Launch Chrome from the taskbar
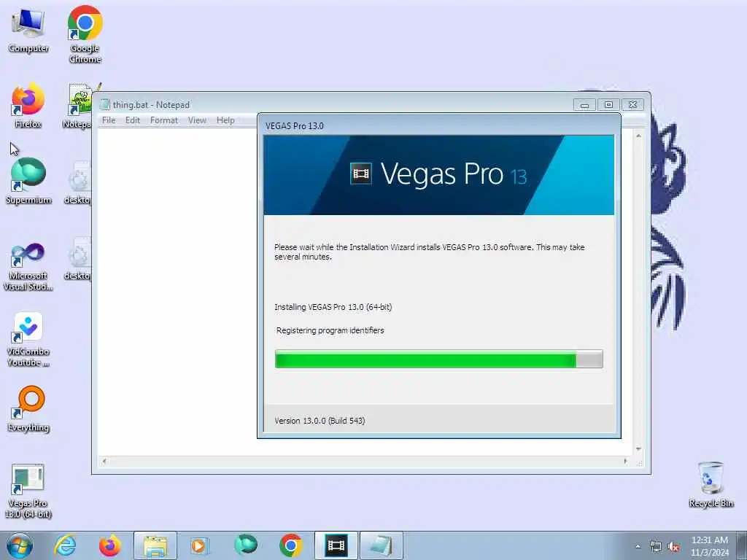Screen dimensions: 747x560 (290, 545)
